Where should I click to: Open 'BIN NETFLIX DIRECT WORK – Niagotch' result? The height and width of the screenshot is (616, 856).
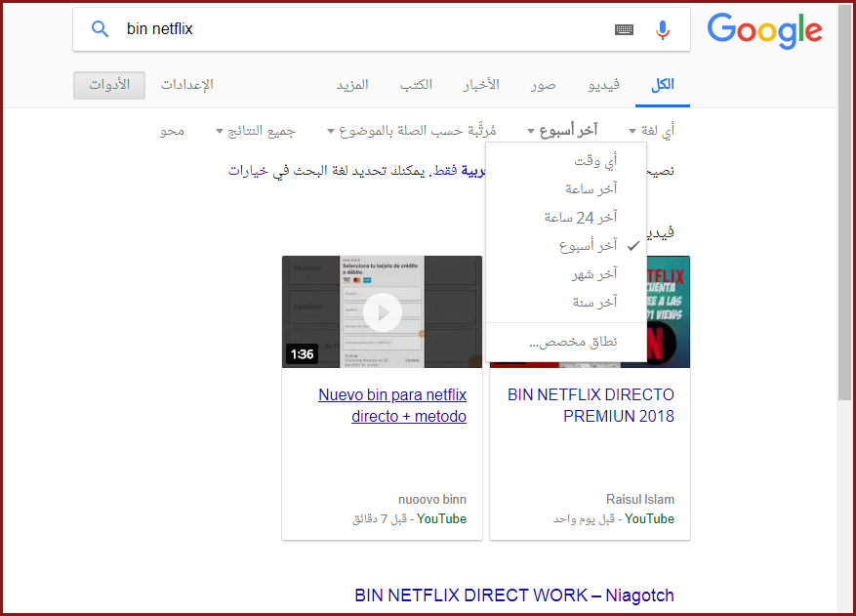(514, 595)
